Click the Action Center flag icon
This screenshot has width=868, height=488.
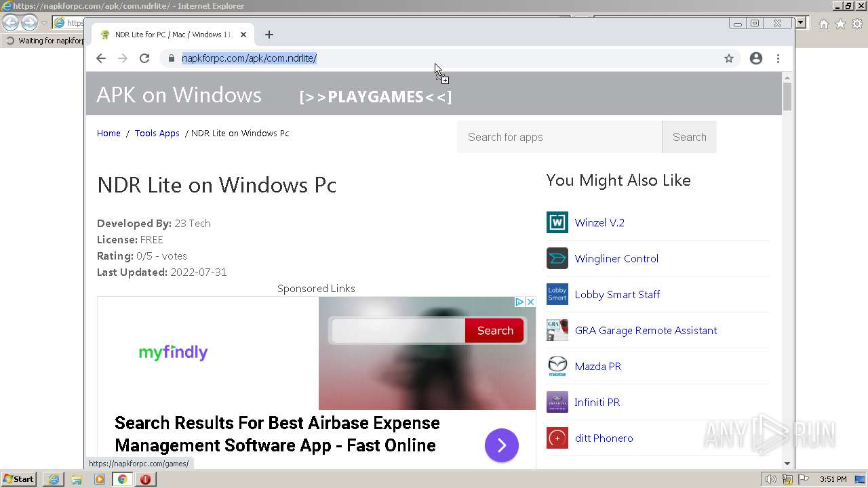click(x=804, y=479)
